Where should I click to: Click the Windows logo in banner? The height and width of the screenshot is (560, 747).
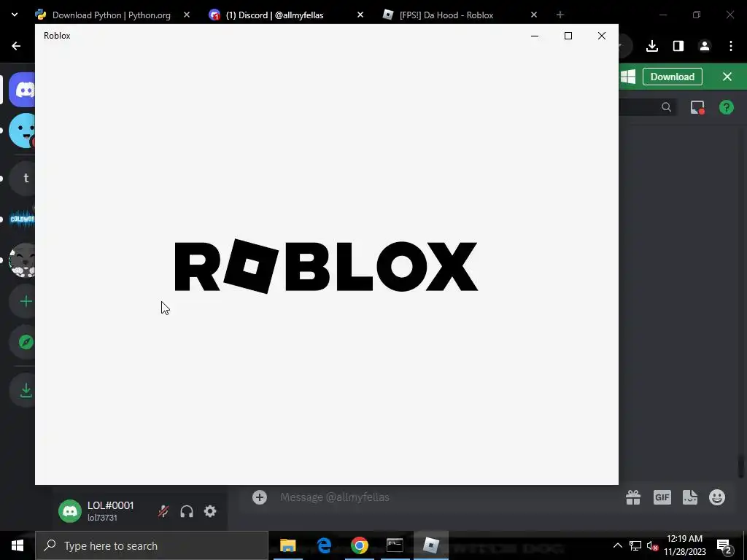[628, 77]
